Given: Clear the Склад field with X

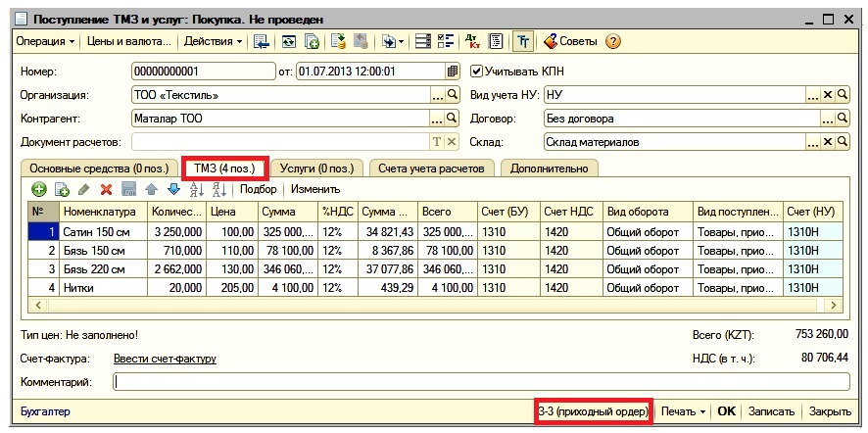Looking at the screenshot, I should click(x=828, y=143).
